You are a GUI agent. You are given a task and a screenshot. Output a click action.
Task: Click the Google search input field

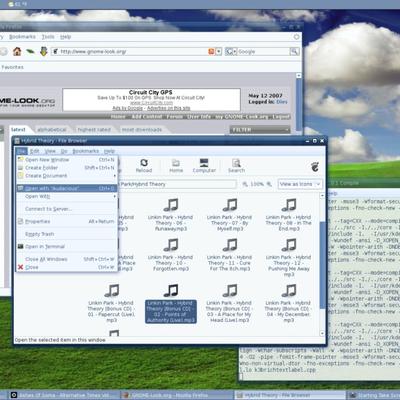pos(263,51)
